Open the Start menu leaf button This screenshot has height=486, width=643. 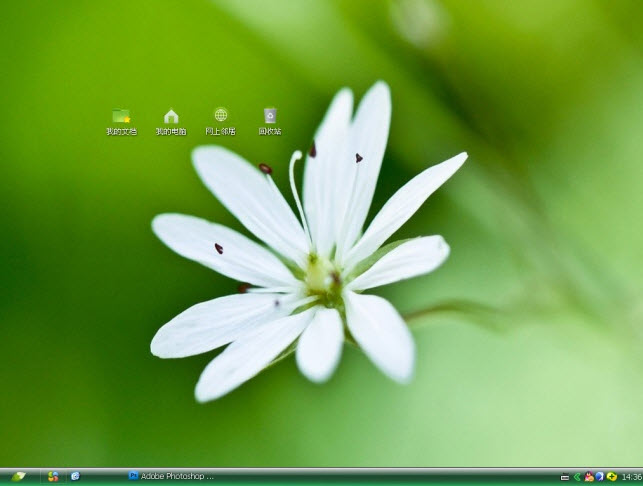click(x=18, y=477)
